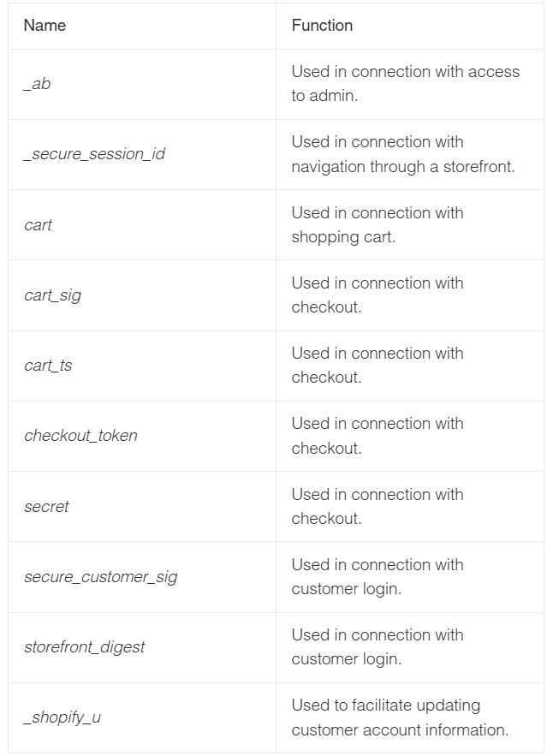The width and height of the screenshot is (547, 756).
Task: Click customer login description beside storefront_digest
Action: [x=378, y=647]
